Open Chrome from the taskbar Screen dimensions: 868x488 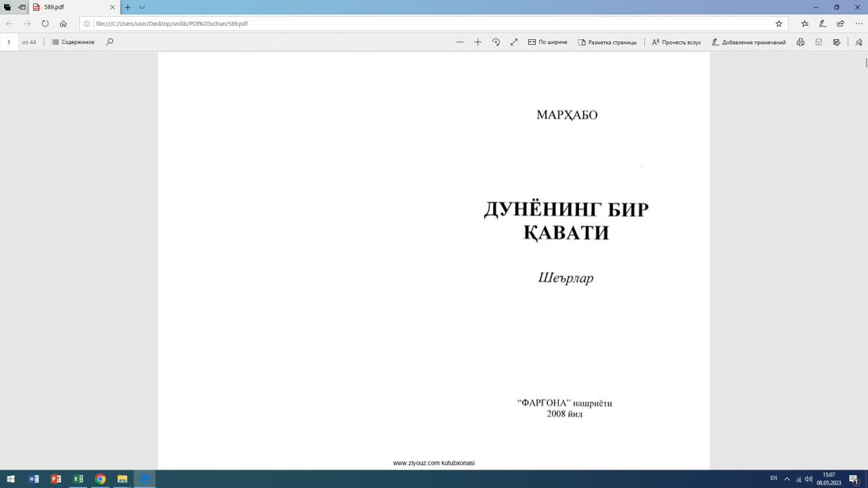point(100,479)
